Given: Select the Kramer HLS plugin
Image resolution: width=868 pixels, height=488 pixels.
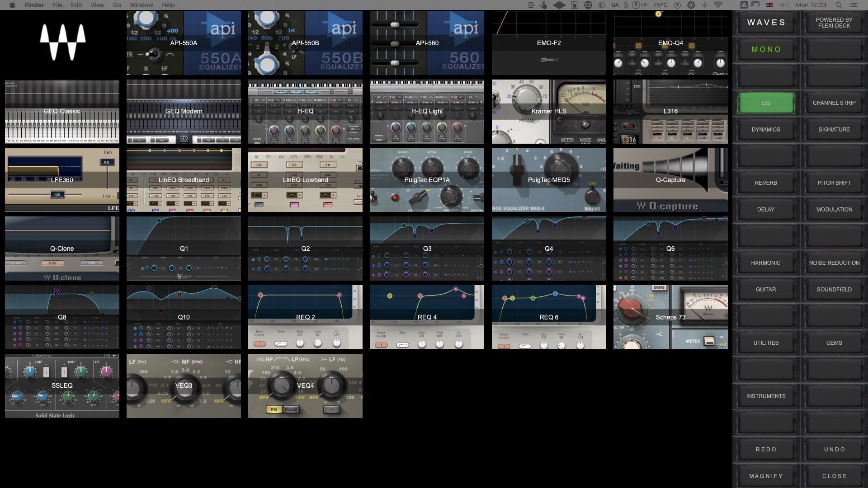Looking at the screenshot, I should coord(549,111).
